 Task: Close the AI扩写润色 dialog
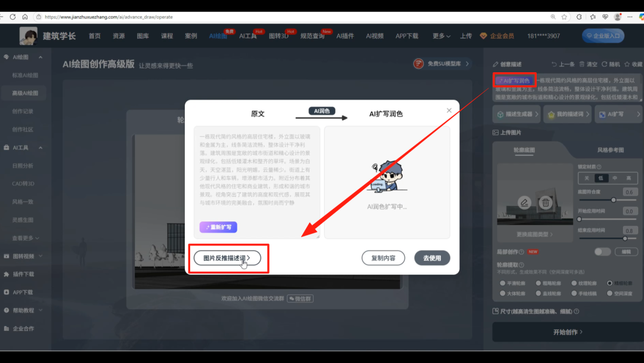tap(449, 110)
